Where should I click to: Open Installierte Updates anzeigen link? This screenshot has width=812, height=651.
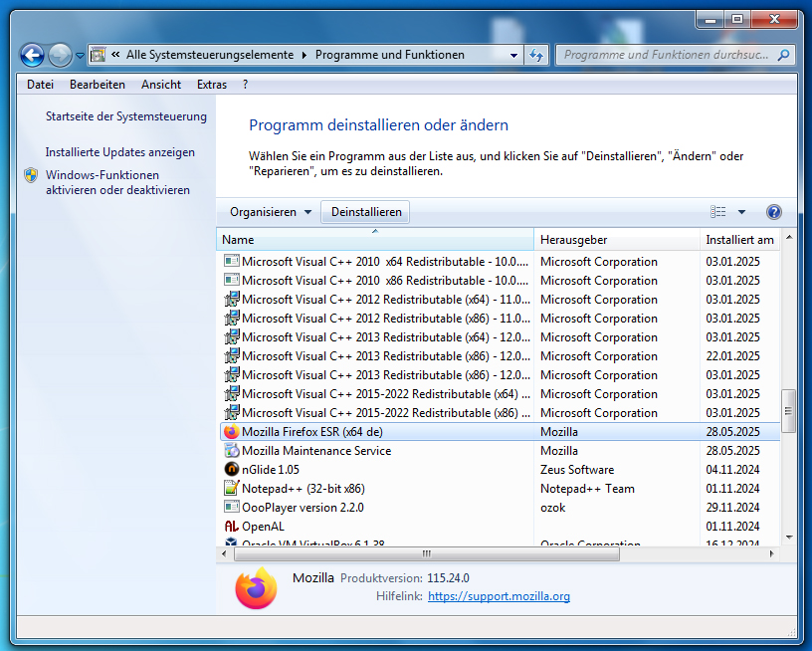(x=120, y=152)
